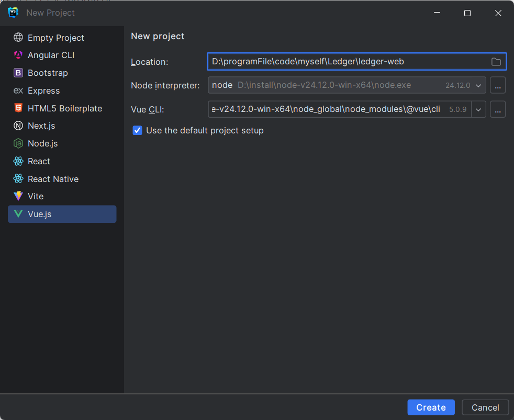Click the React atom icon
This screenshot has height=420, width=514.
(18, 161)
